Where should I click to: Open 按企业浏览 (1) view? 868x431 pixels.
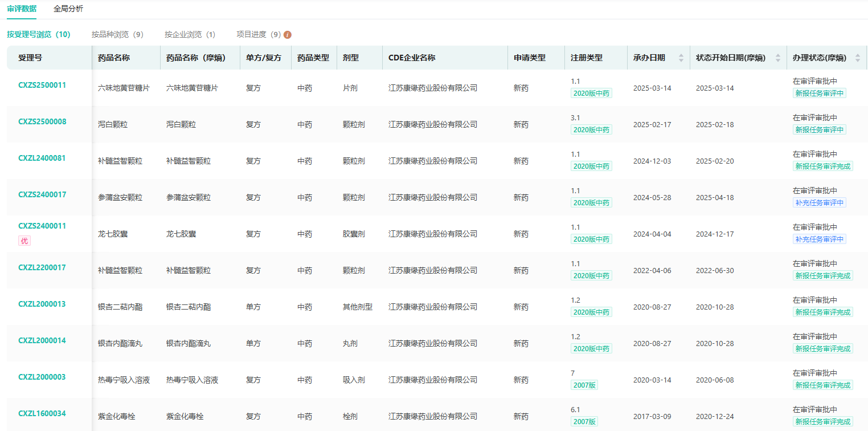190,35
